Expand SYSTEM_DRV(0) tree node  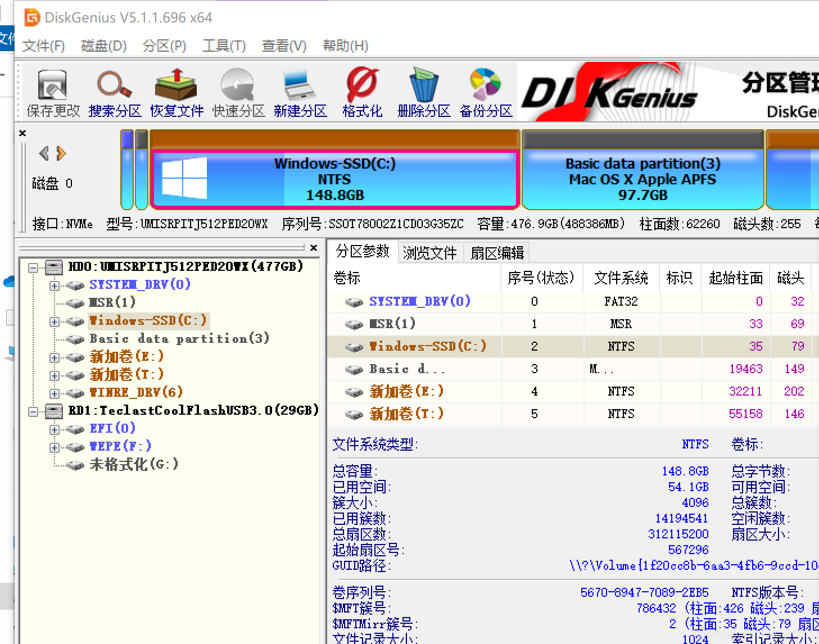point(54,285)
